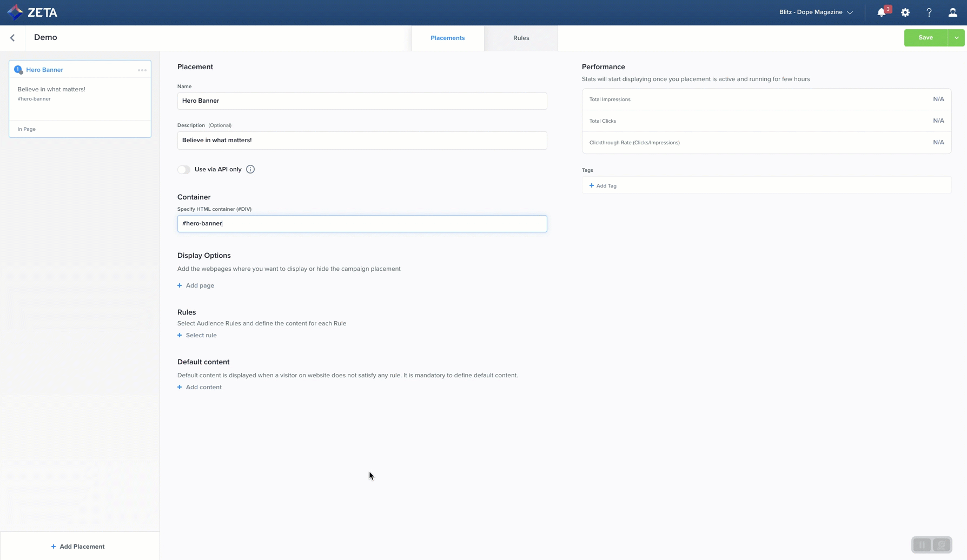The width and height of the screenshot is (967, 560).
Task: Go back using the left chevron
Action: (x=12, y=38)
